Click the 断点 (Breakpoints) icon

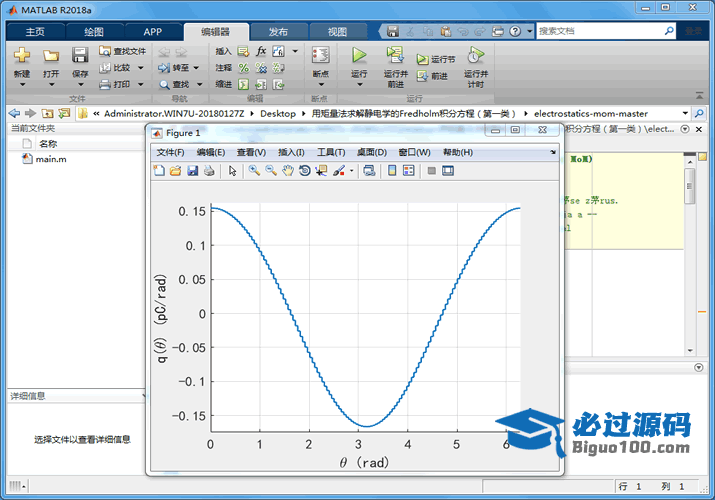pyautogui.click(x=321, y=55)
